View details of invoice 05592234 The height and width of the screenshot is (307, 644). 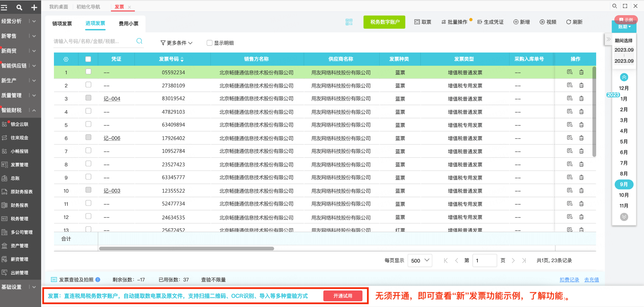click(x=570, y=72)
